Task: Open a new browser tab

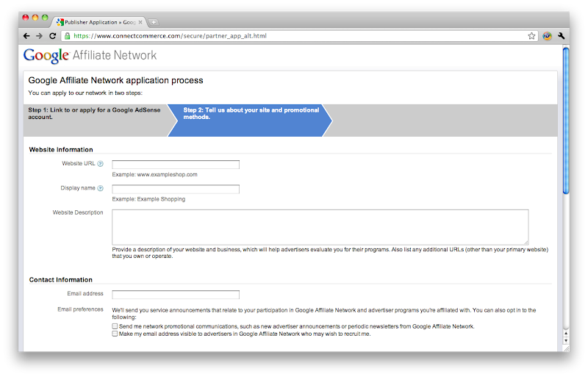Action: (154, 22)
